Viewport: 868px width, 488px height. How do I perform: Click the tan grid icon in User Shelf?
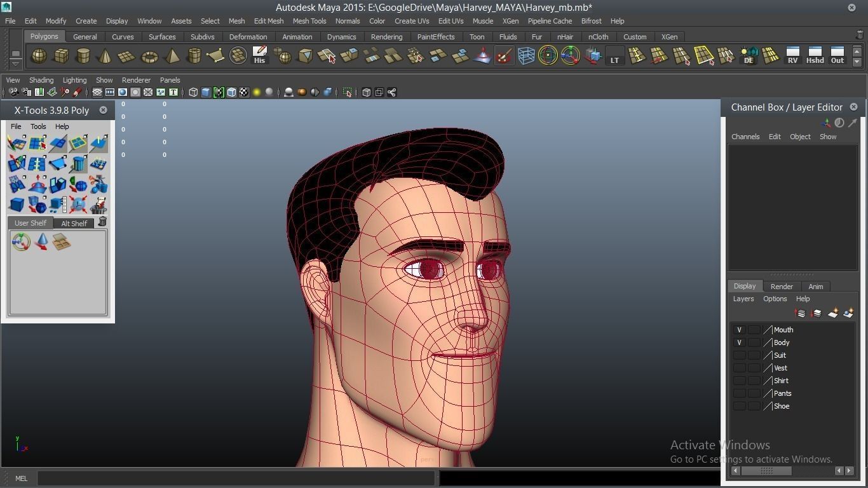pyautogui.click(x=61, y=241)
